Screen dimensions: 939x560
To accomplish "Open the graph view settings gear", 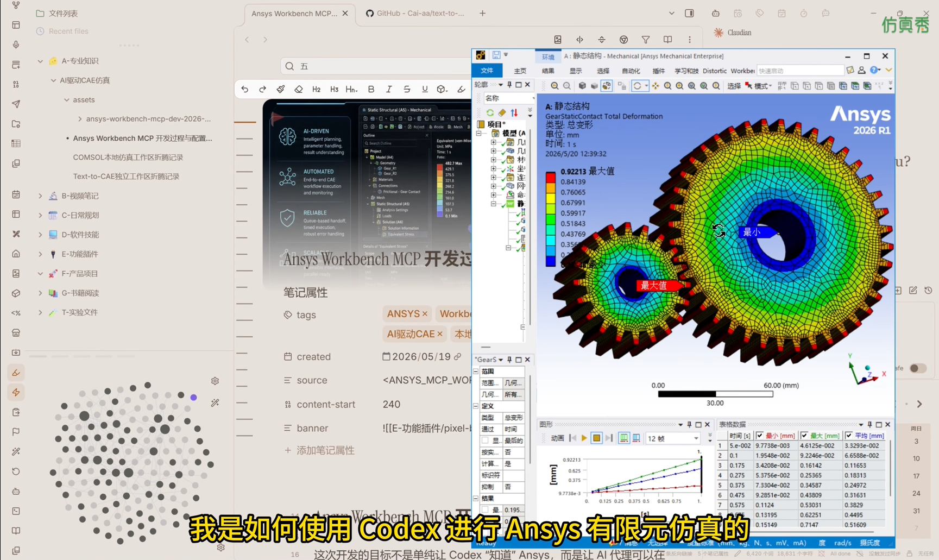I will pyautogui.click(x=215, y=381).
